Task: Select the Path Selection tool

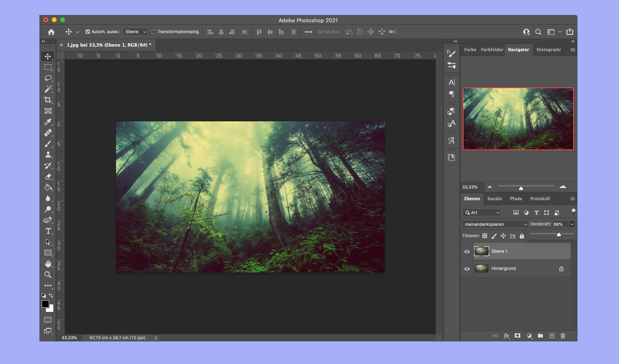Action: 48,242
